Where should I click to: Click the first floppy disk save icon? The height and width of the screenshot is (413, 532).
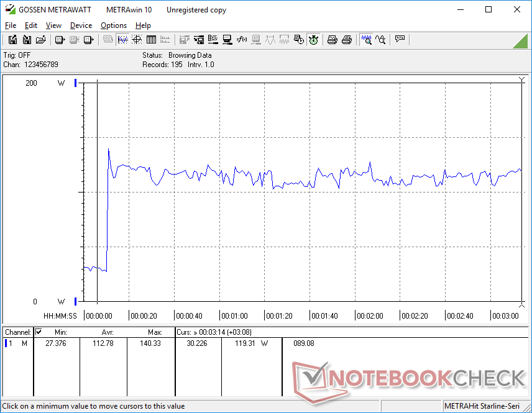click(x=12, y=40)
